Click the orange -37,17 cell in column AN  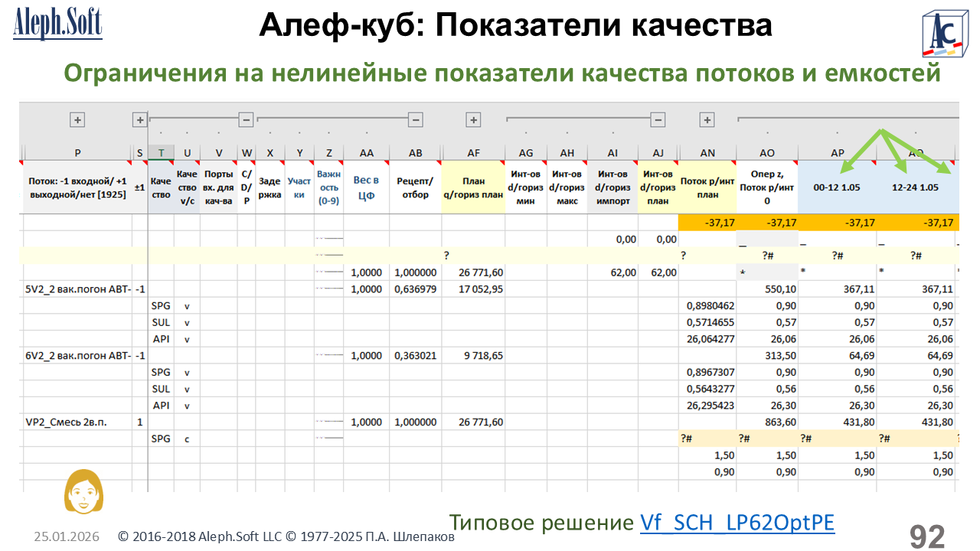click(707, 223)
